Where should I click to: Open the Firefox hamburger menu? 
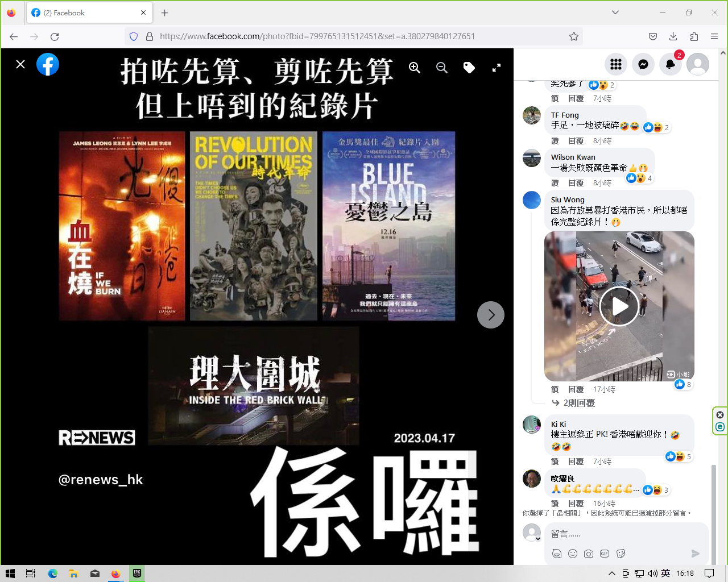(714, 36)
